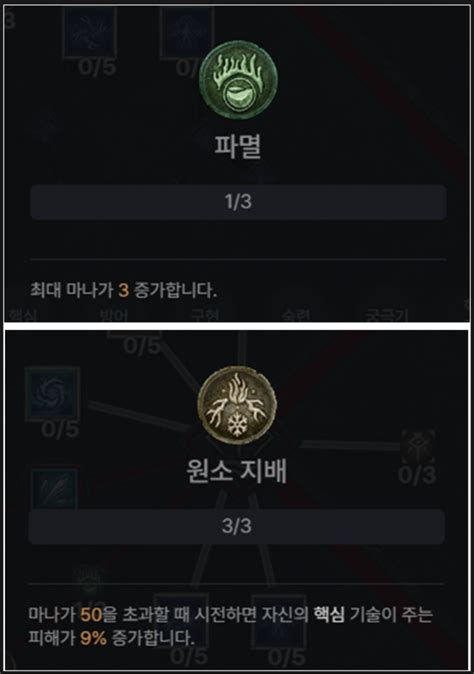Switch to the 방어 skill tab
The image size is (474, 674).
pyautogui.click(x=112, y=315)
